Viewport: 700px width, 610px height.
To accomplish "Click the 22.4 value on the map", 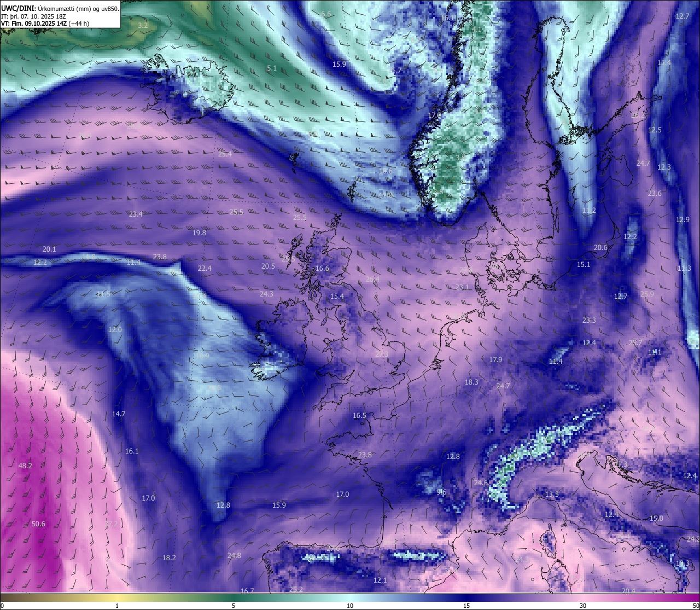I will (205, 269).
